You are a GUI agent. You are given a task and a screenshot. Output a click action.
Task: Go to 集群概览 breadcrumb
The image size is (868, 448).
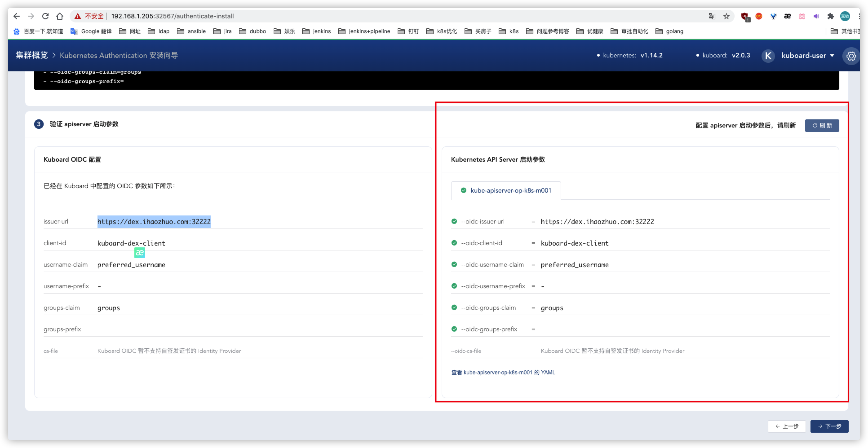coord(32,55)
